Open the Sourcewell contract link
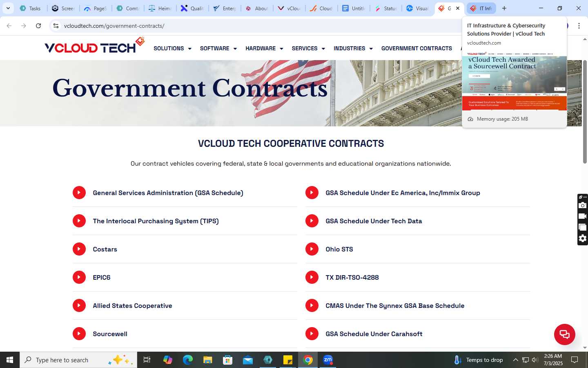Image resolution: width=588 pixels, height=368 pixels. (110, 334)
